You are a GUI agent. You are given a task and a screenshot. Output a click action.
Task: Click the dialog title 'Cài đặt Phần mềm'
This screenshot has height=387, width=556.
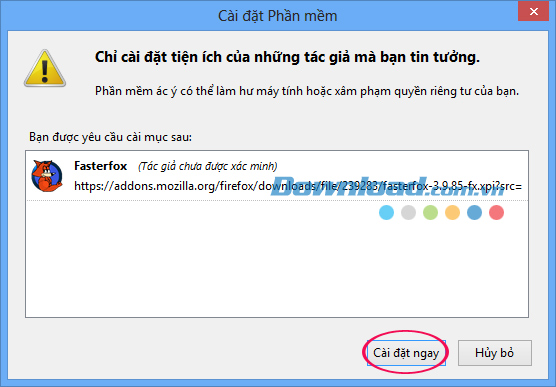pos(278,16)
